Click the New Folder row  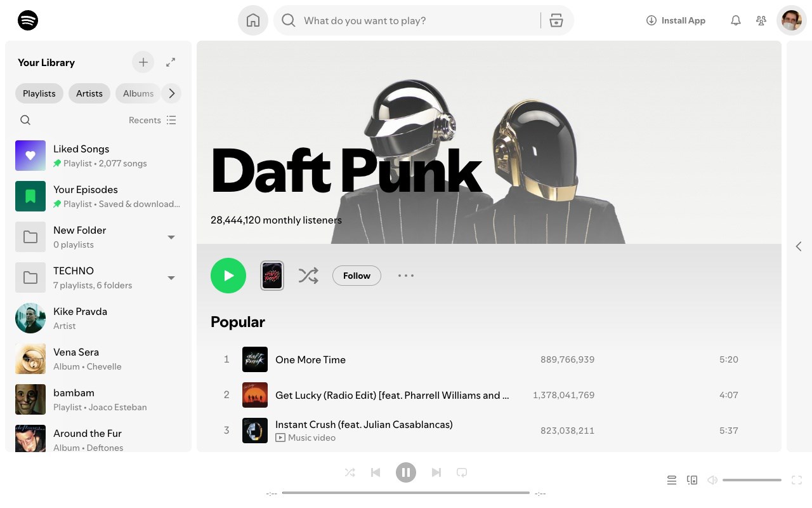(98, 237)
